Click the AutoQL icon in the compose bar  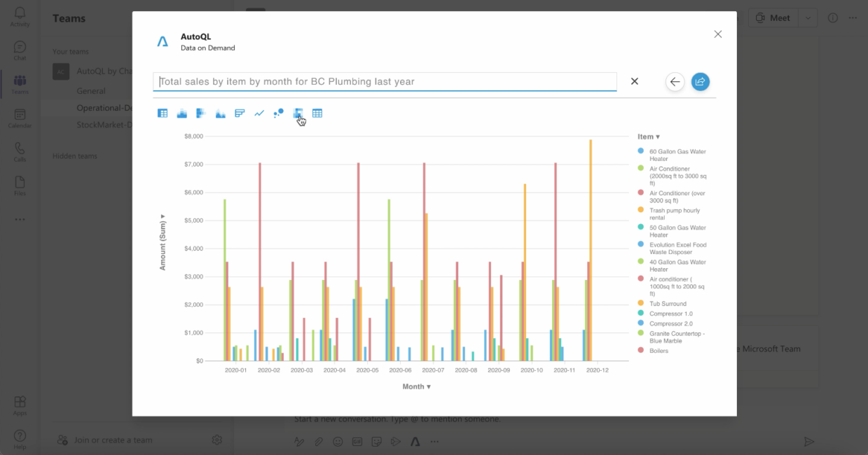415,442
